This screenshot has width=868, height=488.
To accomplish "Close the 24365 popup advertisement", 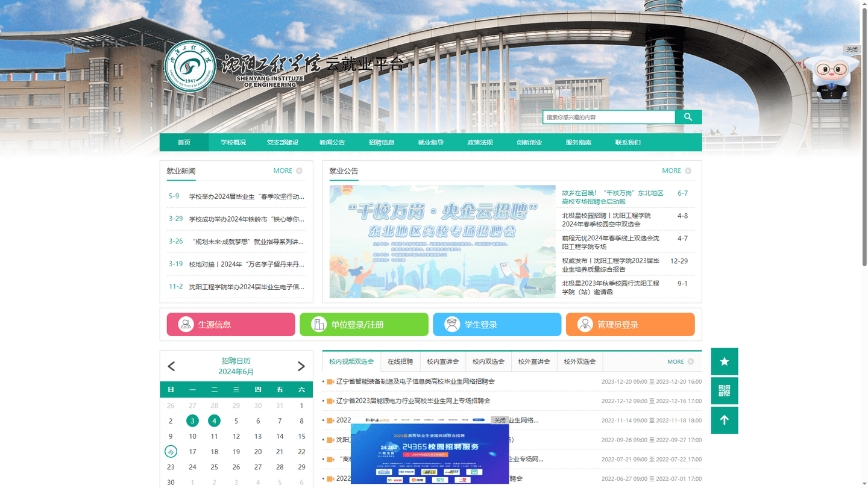I will pos(500,420).
